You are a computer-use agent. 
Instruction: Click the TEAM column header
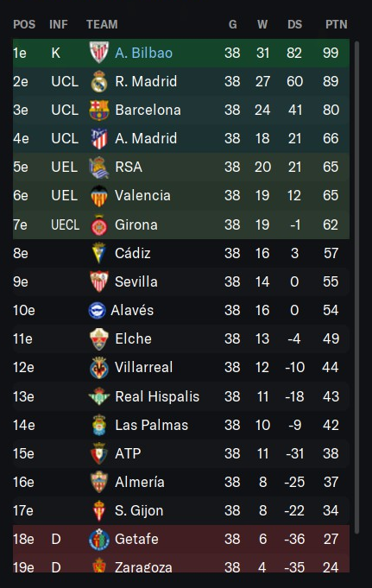tap(102, 24)
